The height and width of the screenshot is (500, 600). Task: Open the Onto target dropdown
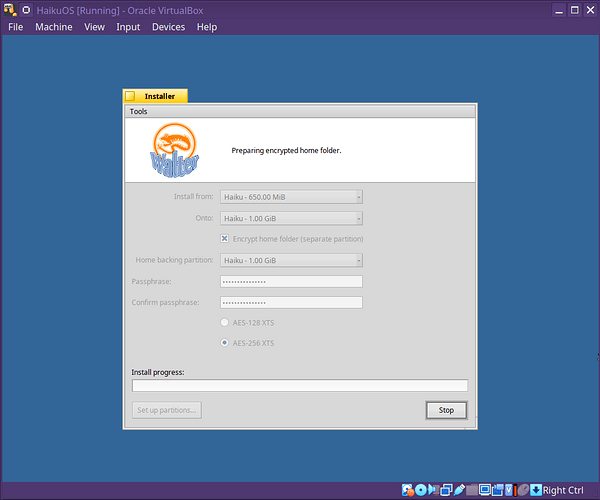point(291,218)
